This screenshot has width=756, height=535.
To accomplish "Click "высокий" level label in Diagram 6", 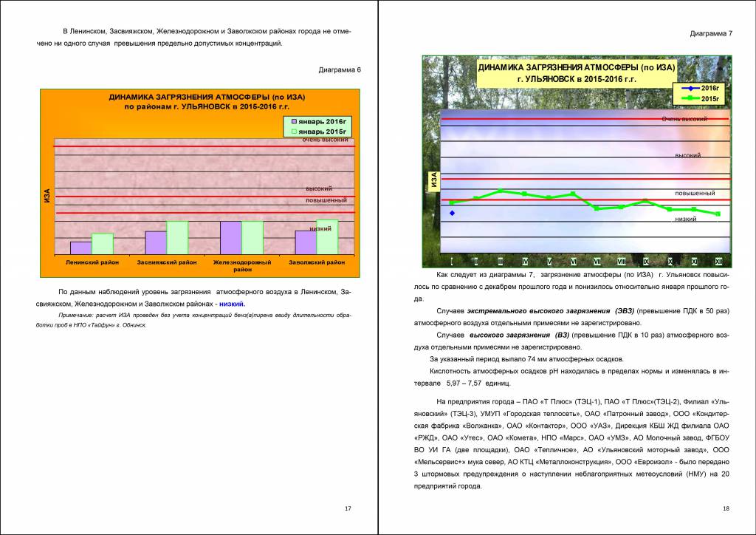I will pyautogui.click(x=319, y=188).
